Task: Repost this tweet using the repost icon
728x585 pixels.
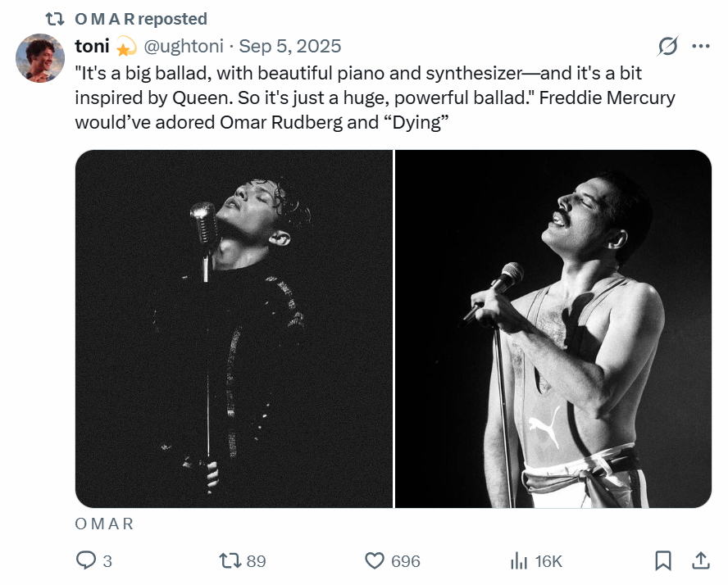Action: point(231,560)
